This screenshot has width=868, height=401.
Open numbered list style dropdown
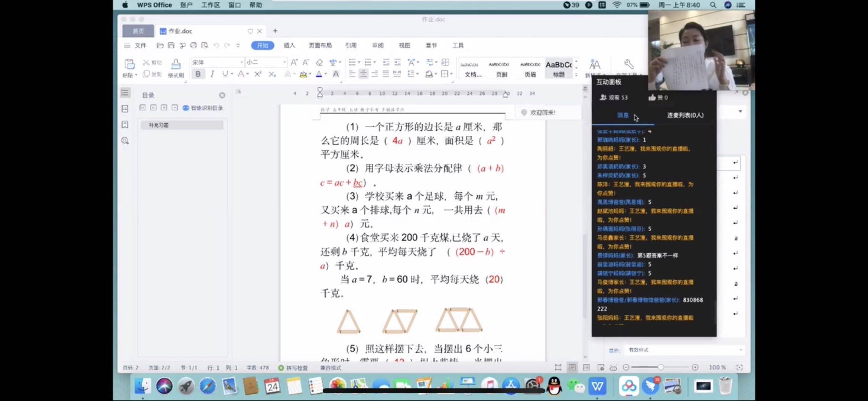click(375, 62)
